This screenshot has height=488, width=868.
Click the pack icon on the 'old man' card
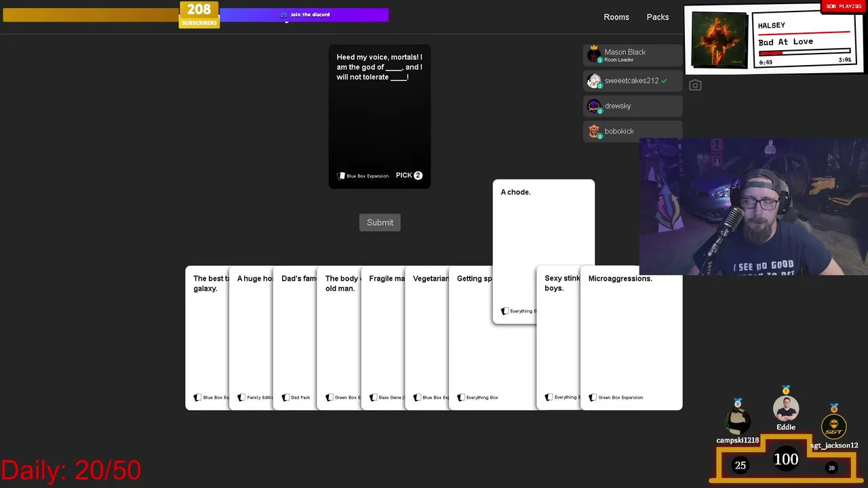pos(330,397)
